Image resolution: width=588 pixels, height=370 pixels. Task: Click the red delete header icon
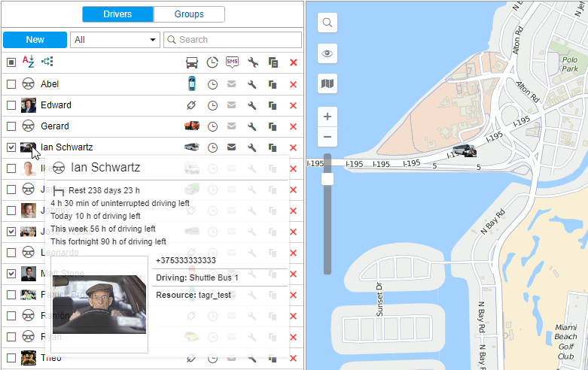coord(294,62)
